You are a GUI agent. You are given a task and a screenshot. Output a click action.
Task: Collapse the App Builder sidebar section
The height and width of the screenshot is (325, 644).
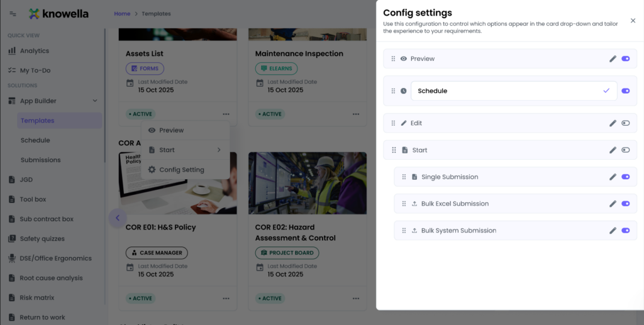pos(95,101)
